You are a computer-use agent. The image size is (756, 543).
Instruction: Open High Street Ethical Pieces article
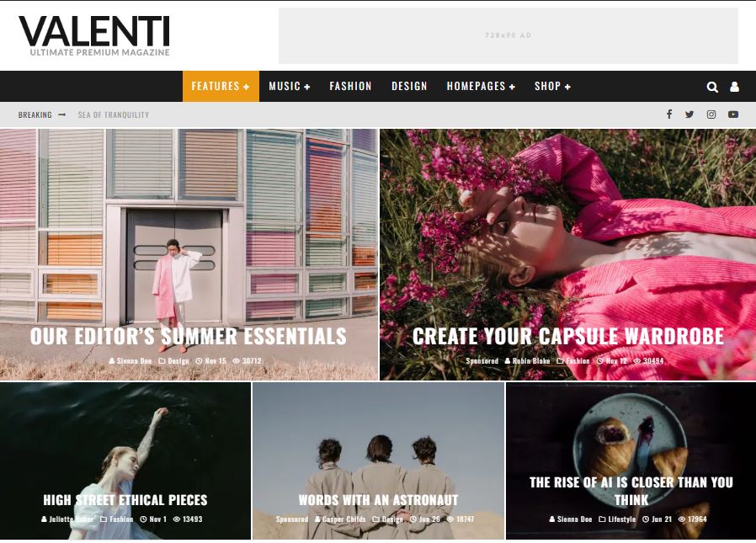125,500
